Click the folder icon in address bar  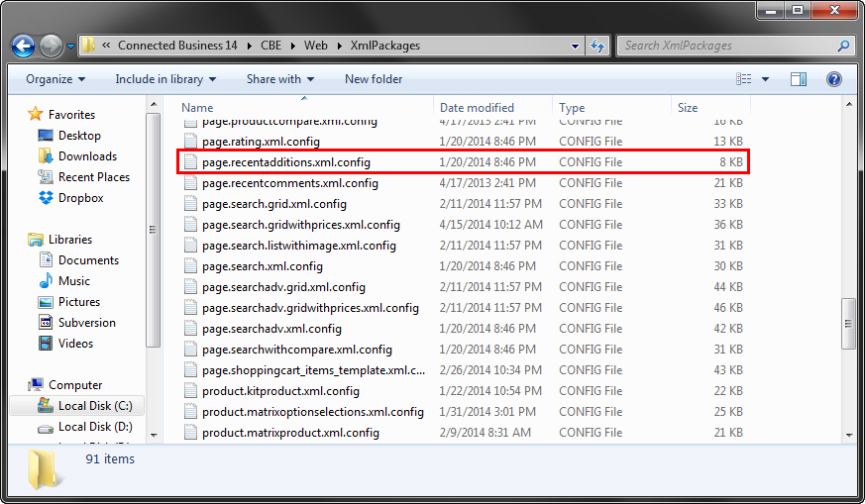point(88,46)
